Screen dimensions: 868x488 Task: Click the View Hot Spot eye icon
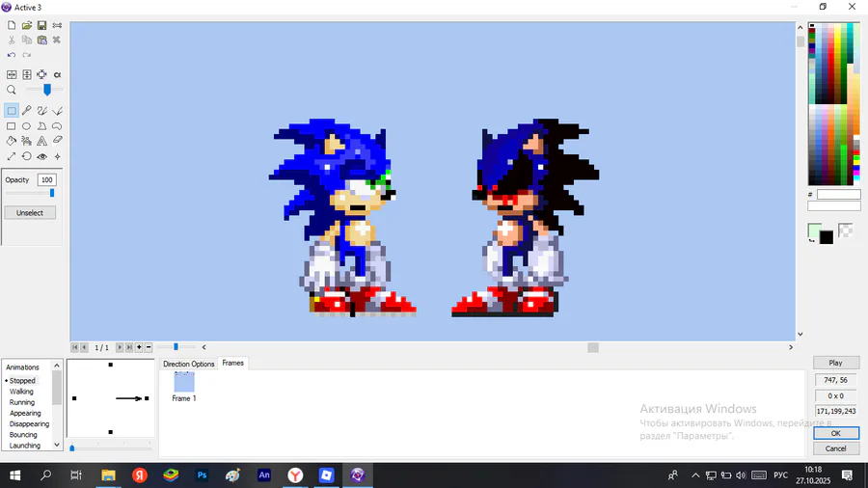tap(42, 156)
